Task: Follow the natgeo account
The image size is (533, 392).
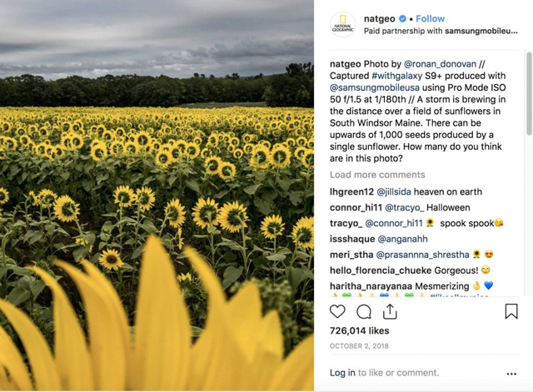Action: pyautogui.click(x=430, y=18)
